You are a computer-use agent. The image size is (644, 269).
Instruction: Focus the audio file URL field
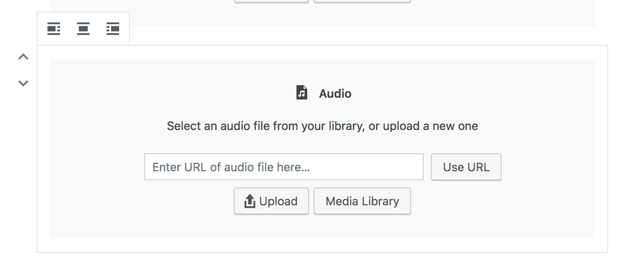[x=284, y=167]
